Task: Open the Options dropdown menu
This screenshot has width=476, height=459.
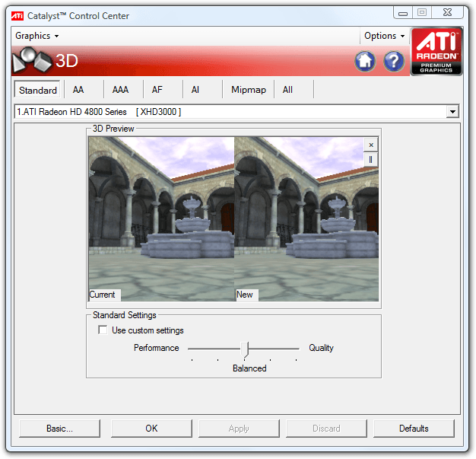Action: pyautogui.click(x=384, y=36)
